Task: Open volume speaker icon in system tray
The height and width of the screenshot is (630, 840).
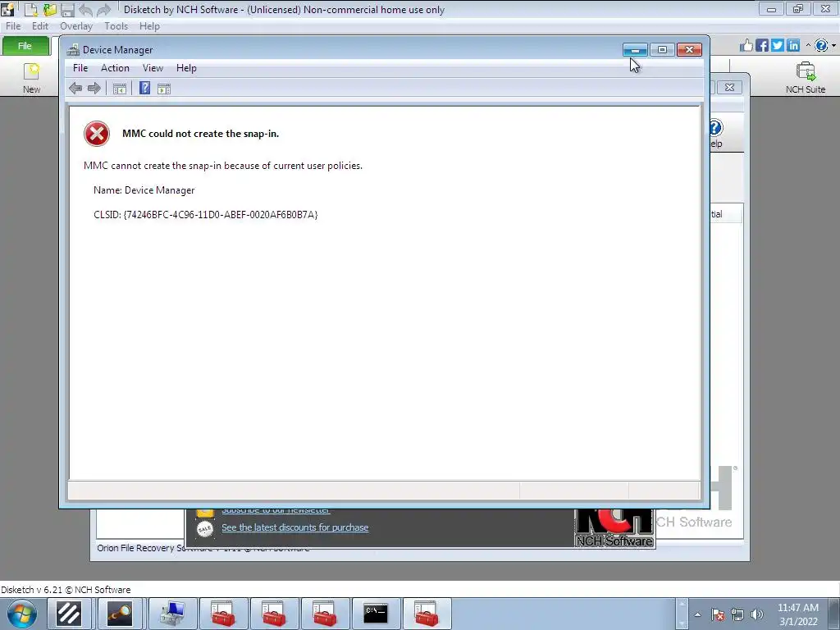Action: 757,614
